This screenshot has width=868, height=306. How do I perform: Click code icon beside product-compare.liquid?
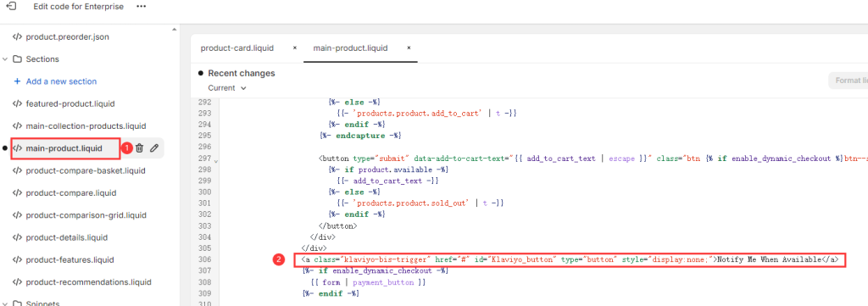[x=17, y=193]
